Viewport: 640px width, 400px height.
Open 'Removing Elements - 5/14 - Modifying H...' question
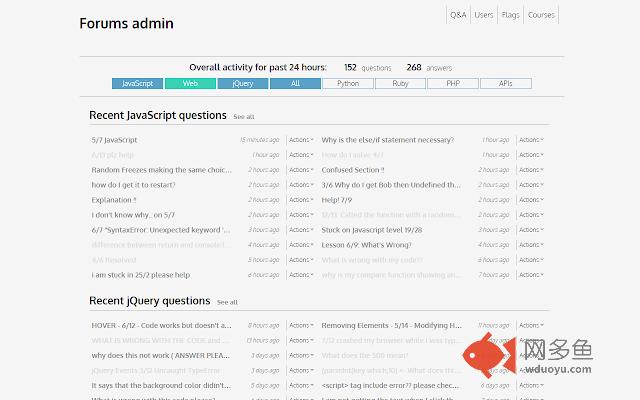tap(391, 326)
